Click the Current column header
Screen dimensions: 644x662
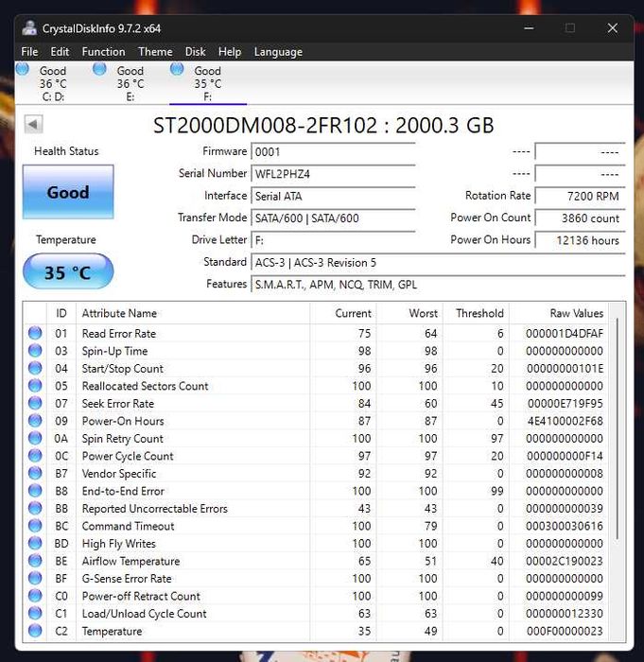click(343, 313)
